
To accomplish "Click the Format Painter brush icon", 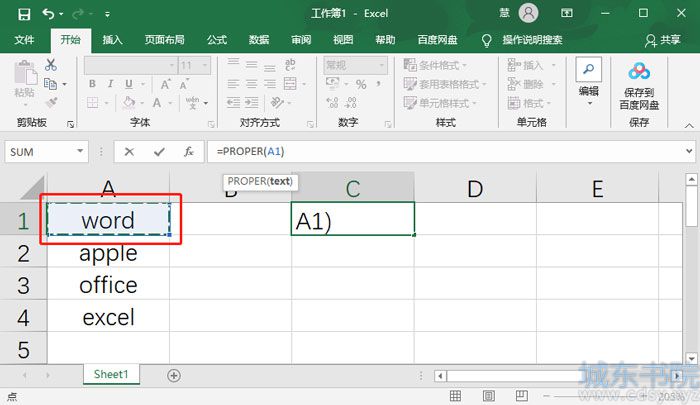I will pyautogui.click(x=51, y=103).
